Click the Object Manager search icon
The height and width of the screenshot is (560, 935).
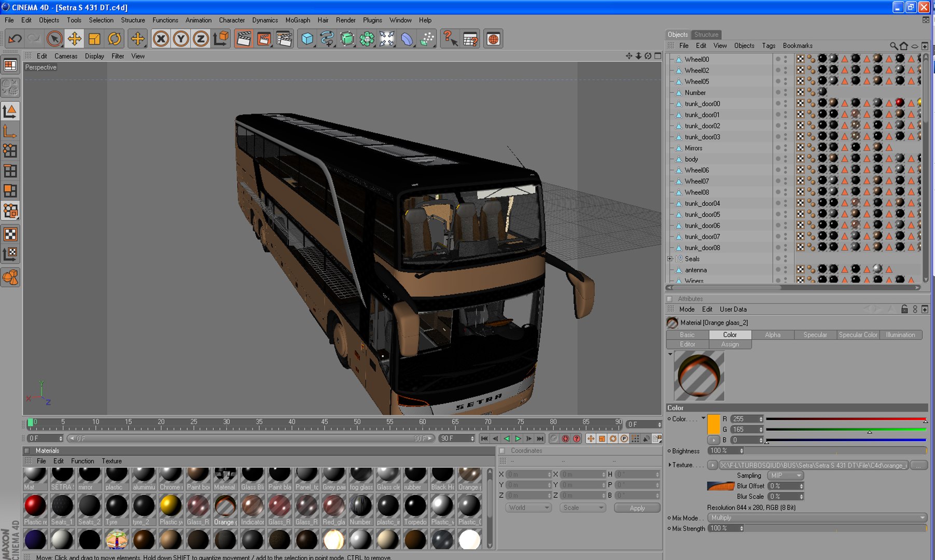point(894,46)
